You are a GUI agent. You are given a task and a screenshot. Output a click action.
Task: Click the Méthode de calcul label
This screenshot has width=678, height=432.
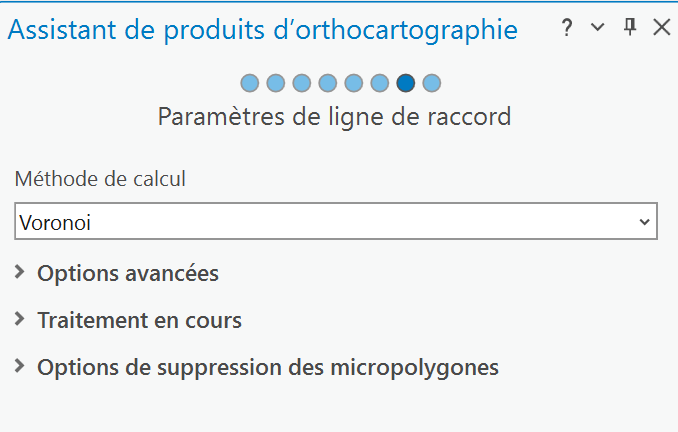point(100,180)
